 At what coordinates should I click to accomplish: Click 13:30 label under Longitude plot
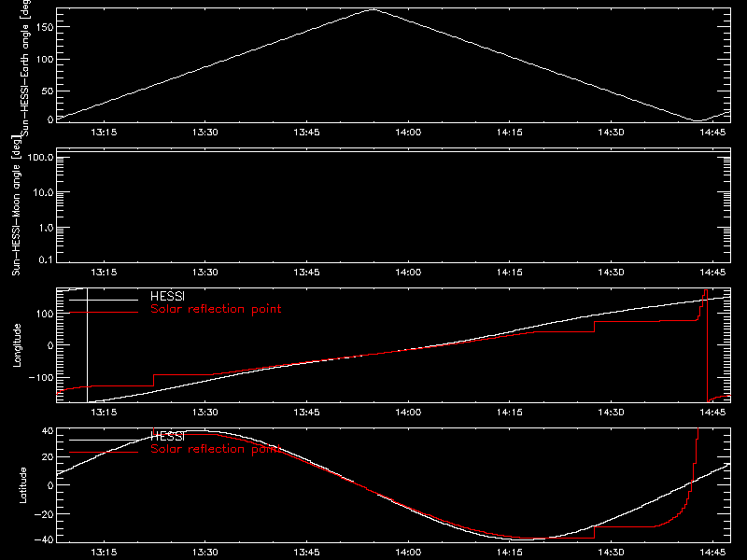tap(205, 413)
